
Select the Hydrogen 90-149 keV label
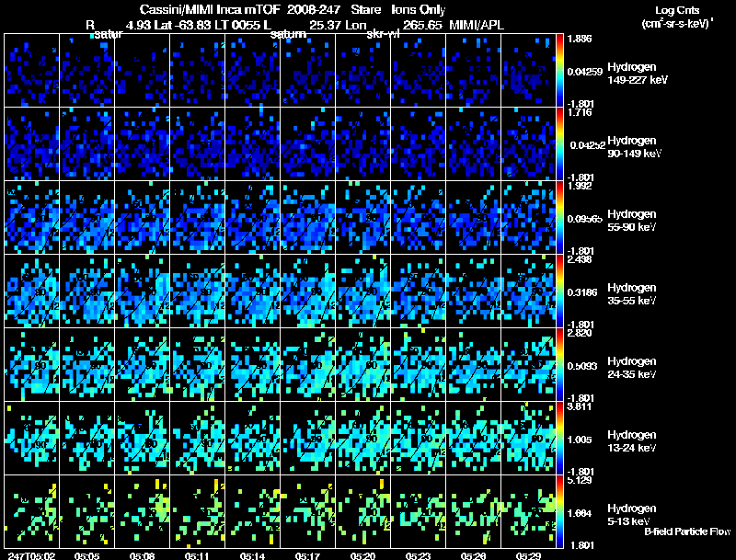tap(634, 147)
